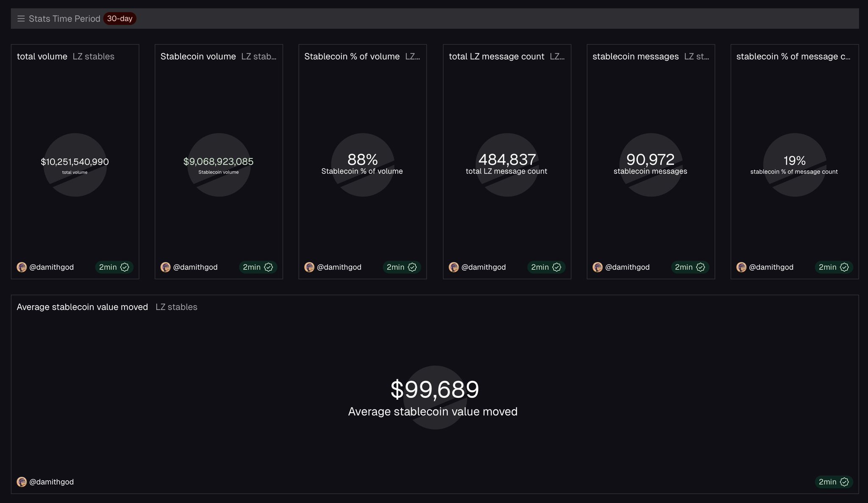
Task: Click verified checkmark badge in total volume card
Action: click(125, 267)
